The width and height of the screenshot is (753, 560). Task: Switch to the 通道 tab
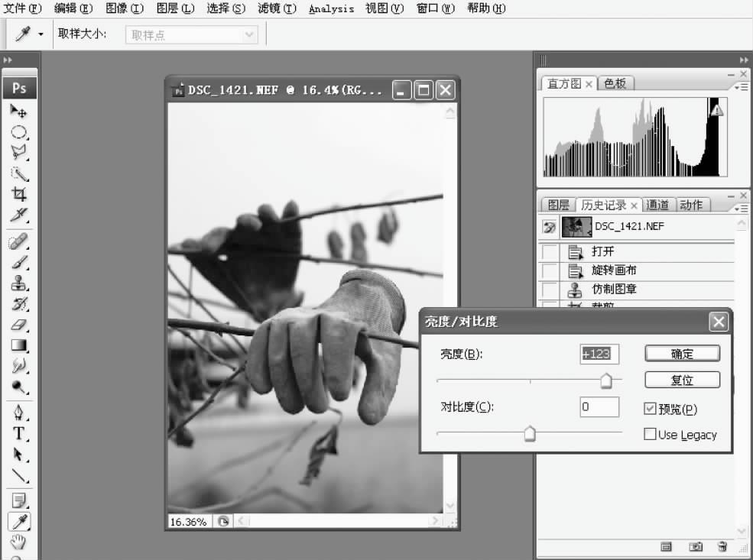click(657, 205)
